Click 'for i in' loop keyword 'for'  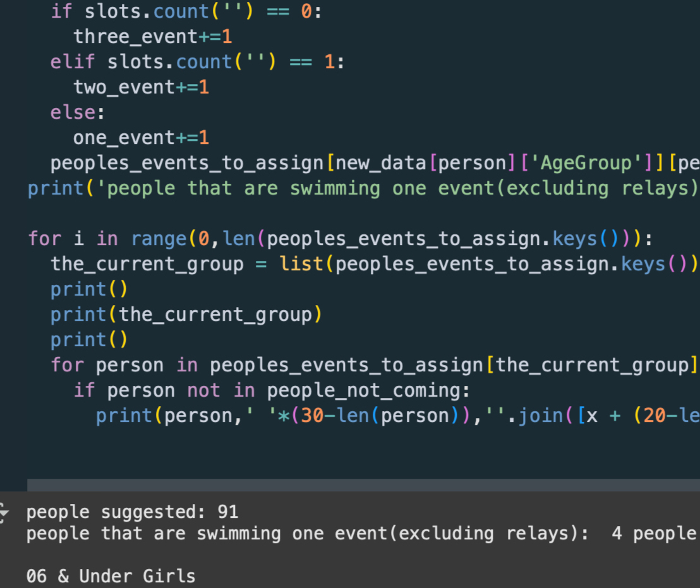tap(45, 239)
